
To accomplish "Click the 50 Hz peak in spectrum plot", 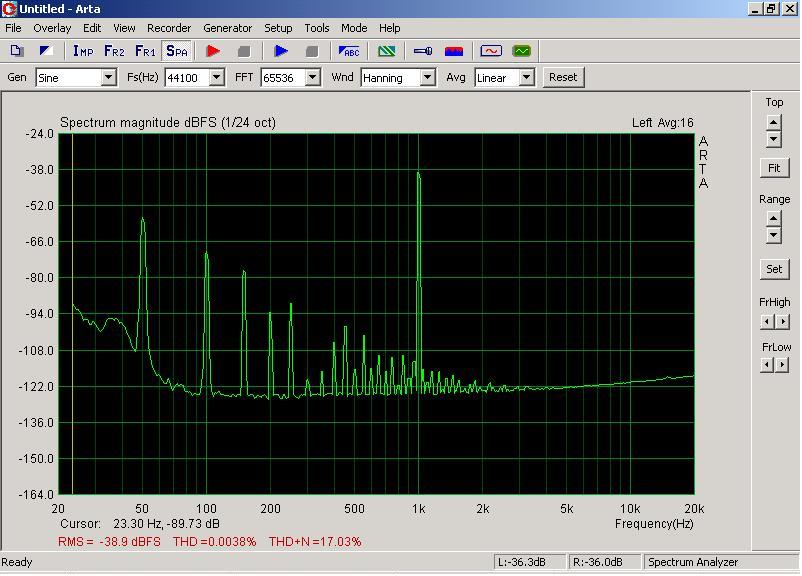I will click(143, 219).
